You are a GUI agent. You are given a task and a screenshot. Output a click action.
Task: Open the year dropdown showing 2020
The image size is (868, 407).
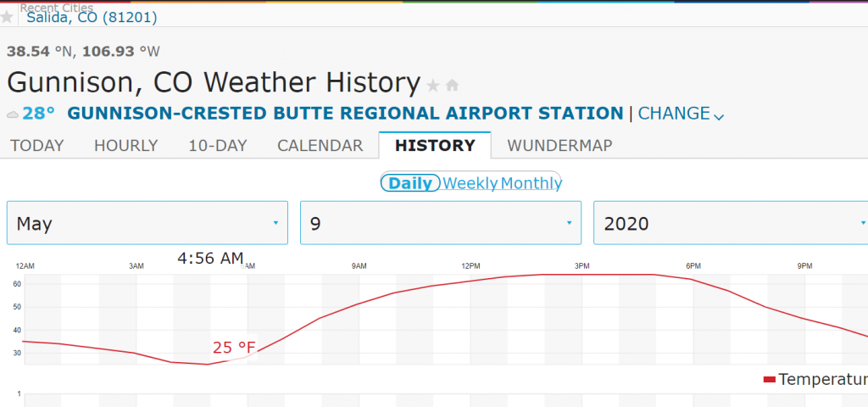(729, 223)
